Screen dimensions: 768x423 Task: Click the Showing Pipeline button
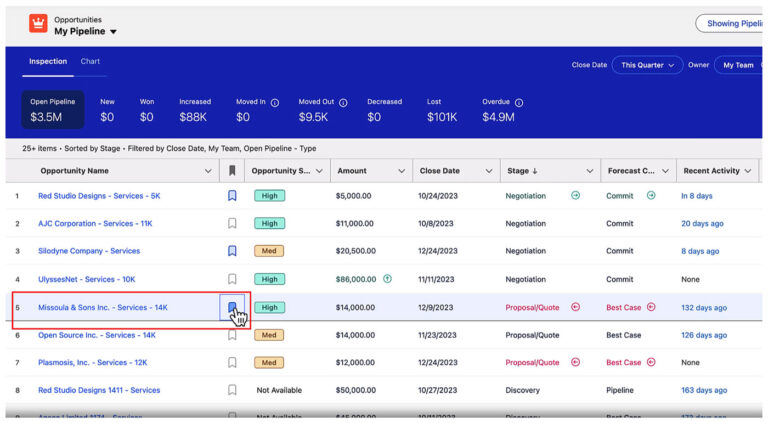click(731, 24)
